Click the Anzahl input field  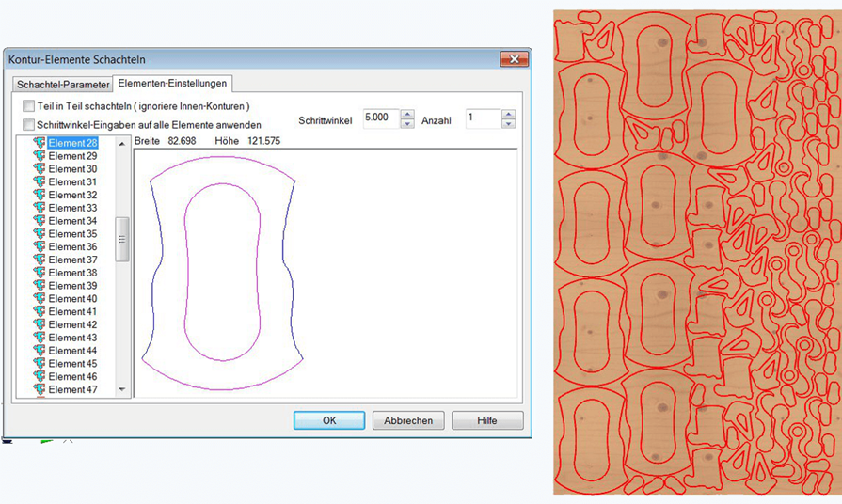pos(484,118)
